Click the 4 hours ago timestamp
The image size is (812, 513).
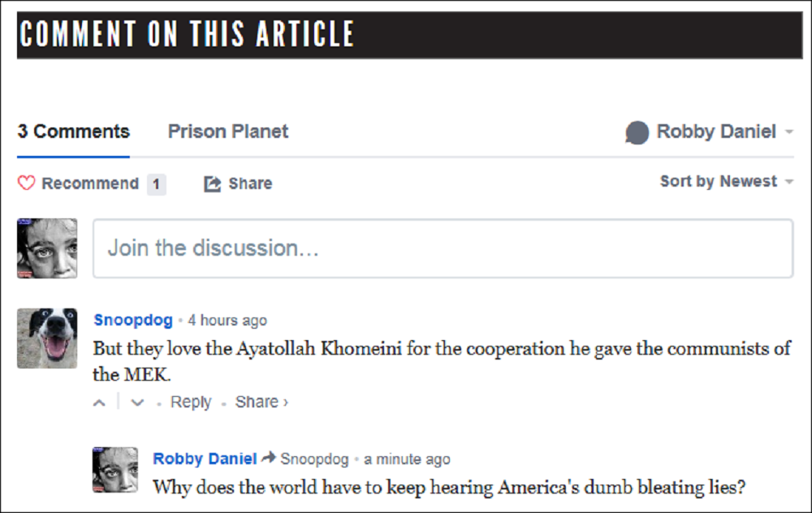(x=227, y=321)
